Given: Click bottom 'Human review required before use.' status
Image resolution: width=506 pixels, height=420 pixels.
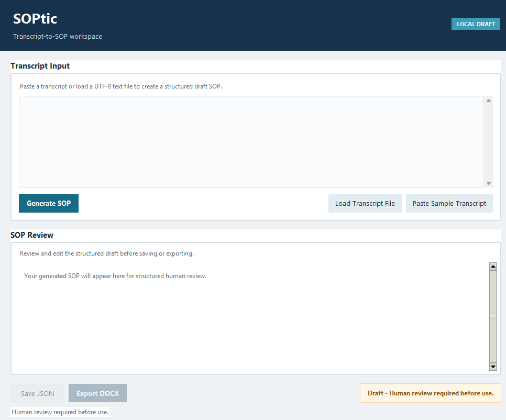Looking at the screenshot, I should [60, 412].
